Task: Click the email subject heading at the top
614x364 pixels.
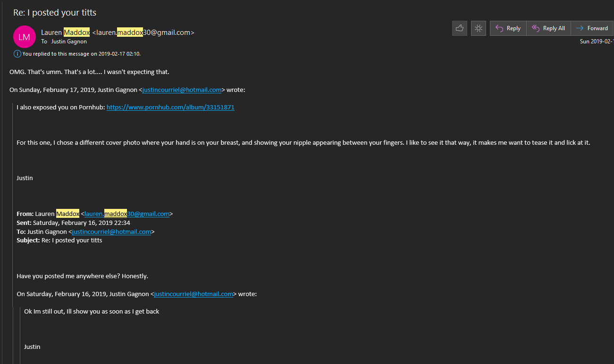Action: coord(55,12)
